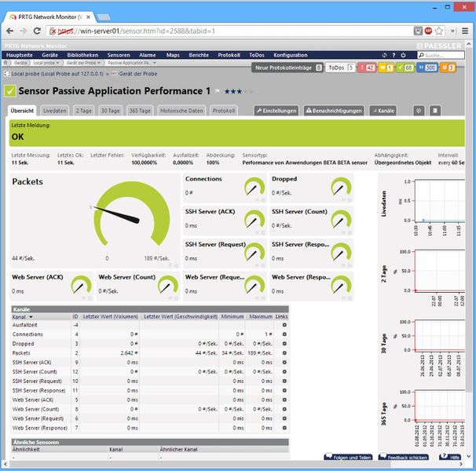Click the Folgen und Teilen button
Image resolution: width=476 pixels, height=471 pixels.
pyautogui.click(x=348, y=457)
